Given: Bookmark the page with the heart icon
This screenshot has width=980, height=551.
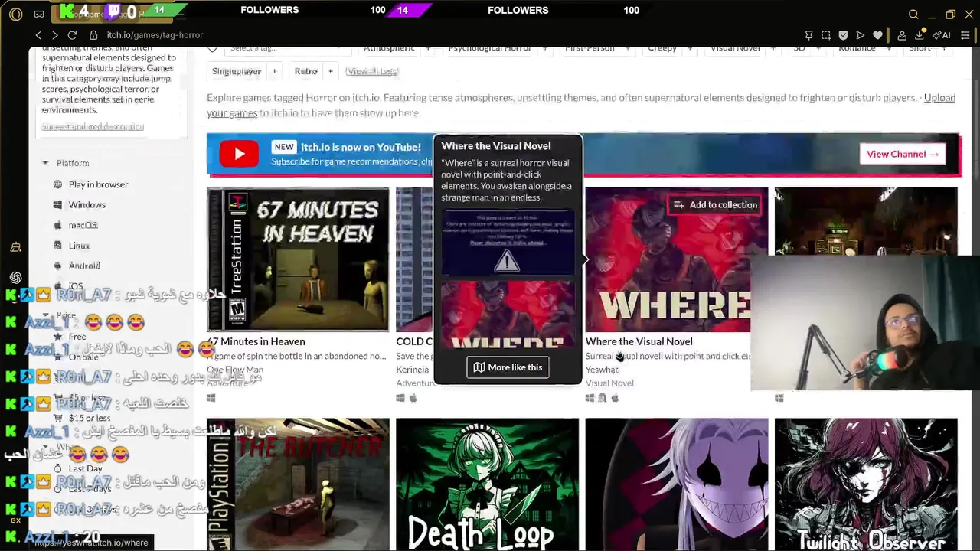Looking at the screenshot, I should [877, 35].
